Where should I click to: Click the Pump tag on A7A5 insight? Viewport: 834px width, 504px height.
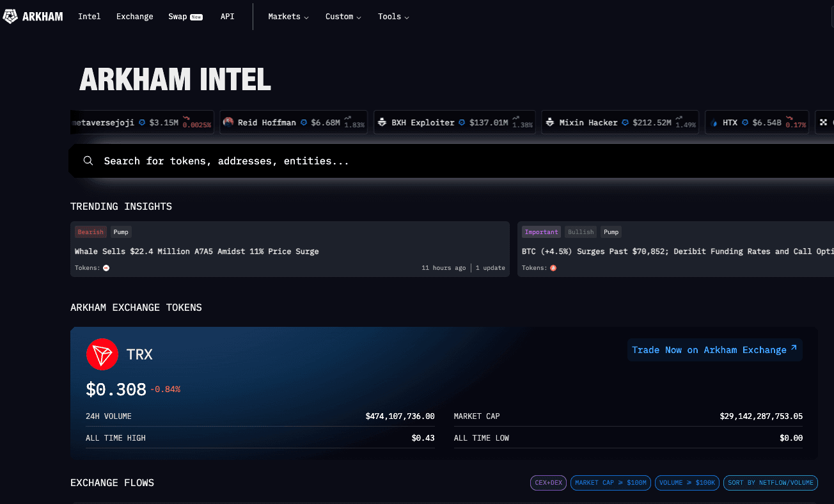click(121, 232)
